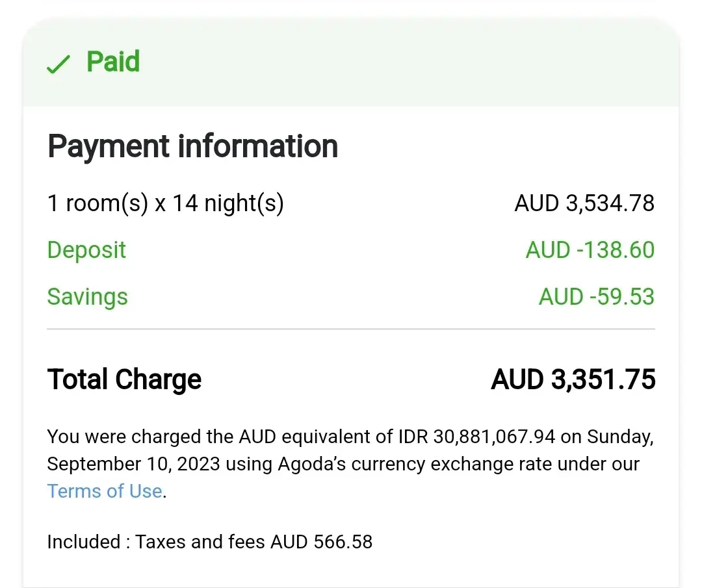Click the IDR 30,881,067.94 amount text
This screenshot has height=588, width=702.
475,437
